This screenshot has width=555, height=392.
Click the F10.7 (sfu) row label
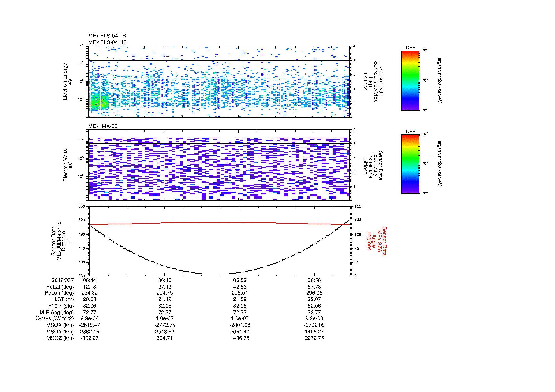pos(61,306)
